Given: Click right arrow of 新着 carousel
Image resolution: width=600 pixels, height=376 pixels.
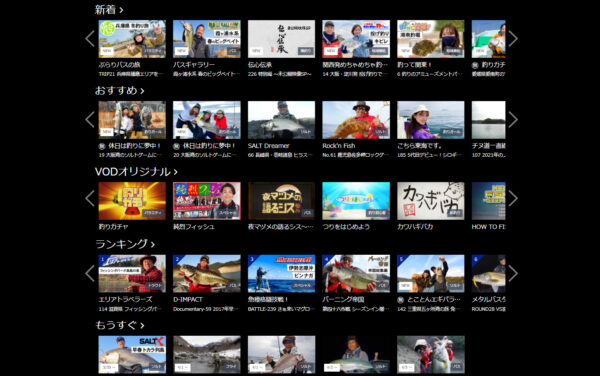Looking at the screenshot, I should pyautogui.click(x=513, y=39).
